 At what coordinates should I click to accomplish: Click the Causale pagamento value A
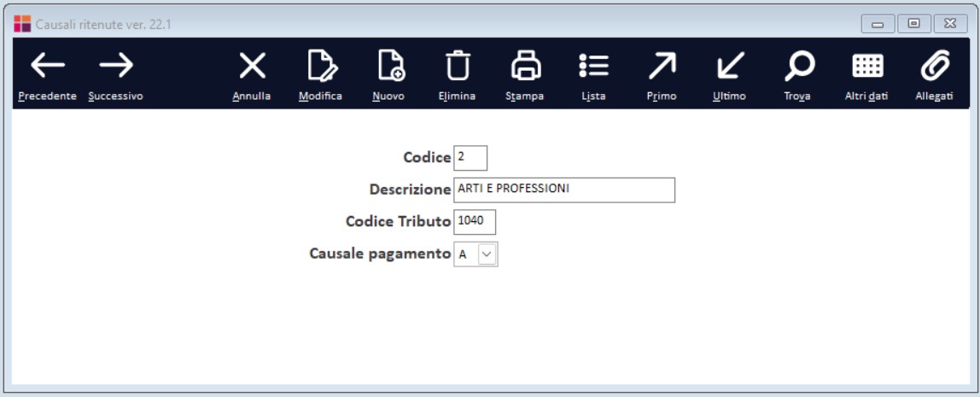463,255
